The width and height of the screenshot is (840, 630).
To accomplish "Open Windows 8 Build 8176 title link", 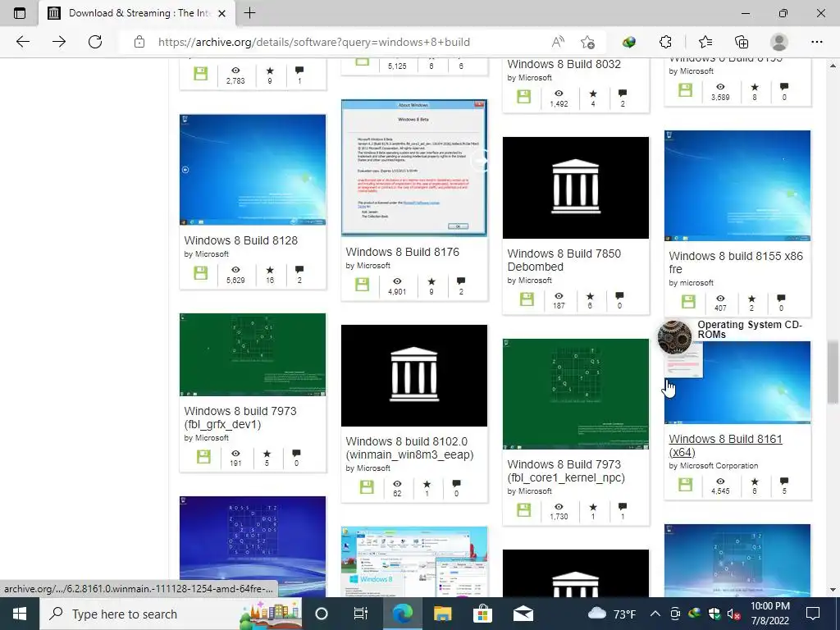I will [402, 252].
